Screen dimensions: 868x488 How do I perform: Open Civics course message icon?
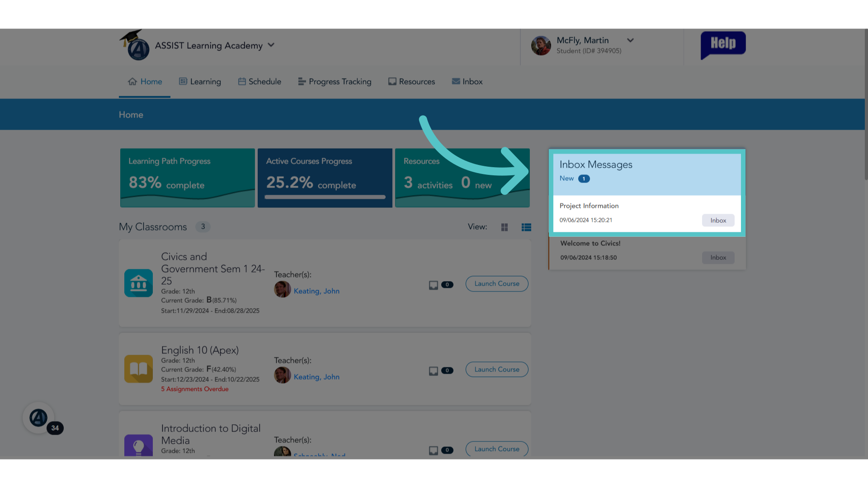[x=434, y=285]
